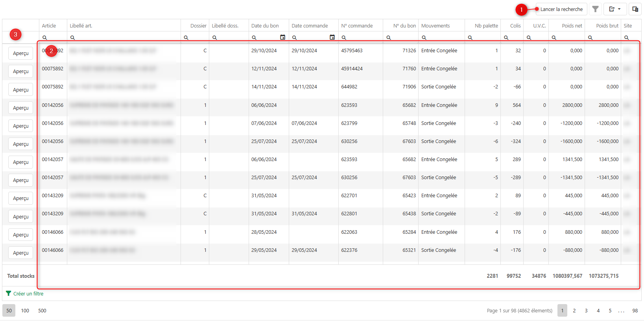Go to page 2
This screenshot has width=644, height=321.
[x=574, y=310]
